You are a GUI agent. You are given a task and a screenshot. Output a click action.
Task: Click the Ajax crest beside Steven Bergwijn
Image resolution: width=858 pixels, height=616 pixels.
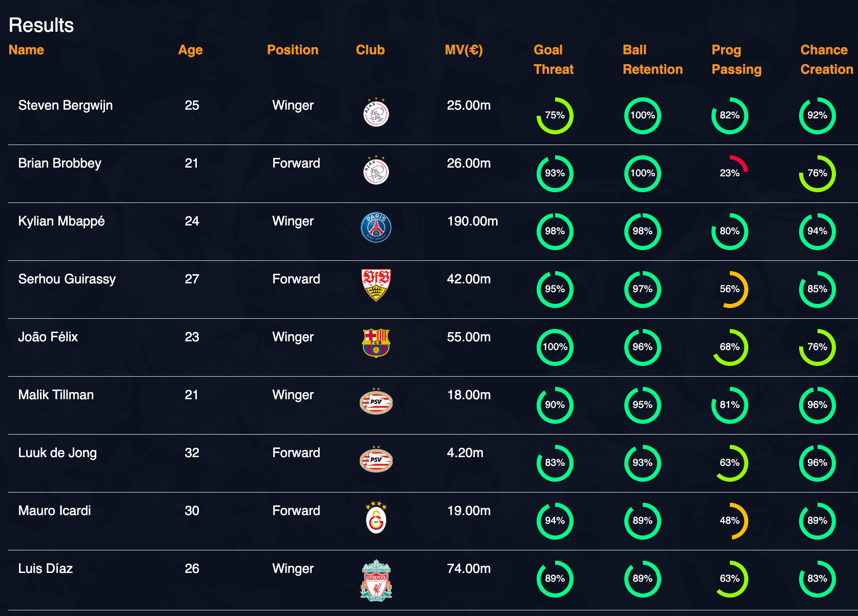click(x=376, y=113)
